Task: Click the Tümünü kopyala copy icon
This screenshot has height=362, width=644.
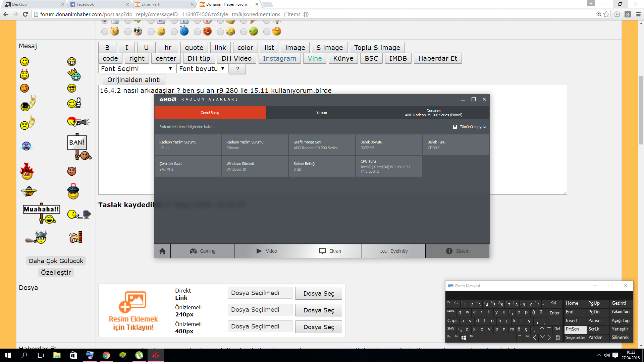Action: coord(455,127)
